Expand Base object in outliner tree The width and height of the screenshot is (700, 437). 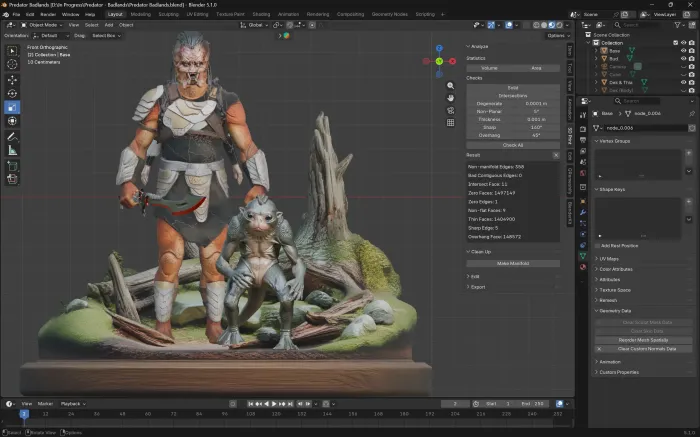pyautogui.click(x=596, y=51)
